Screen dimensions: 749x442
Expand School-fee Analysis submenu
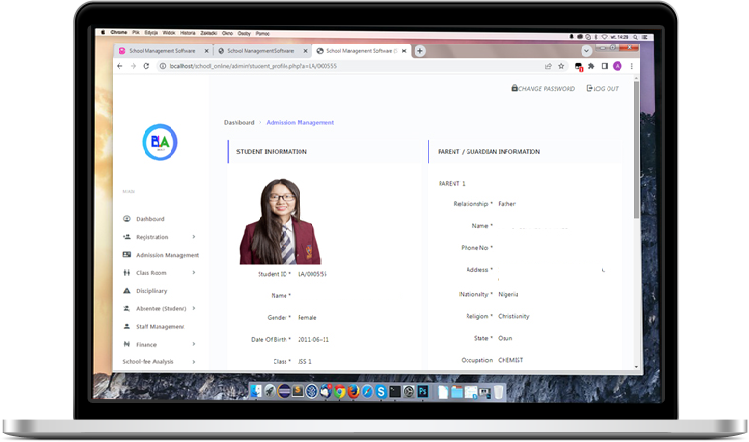(193, 362)
